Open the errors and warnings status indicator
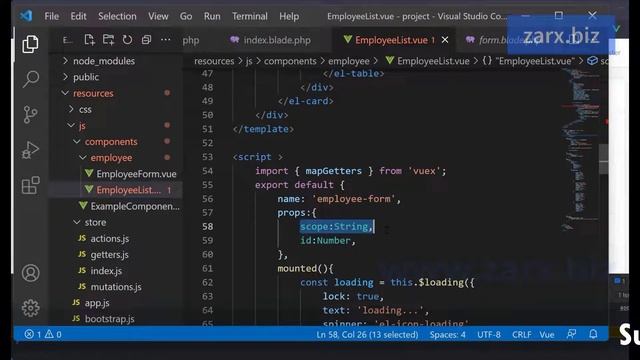 tap(43, 335)
